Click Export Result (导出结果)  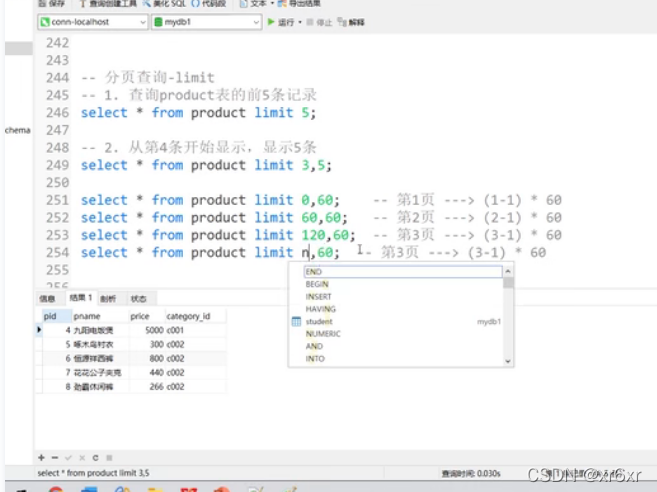point(300,3)
